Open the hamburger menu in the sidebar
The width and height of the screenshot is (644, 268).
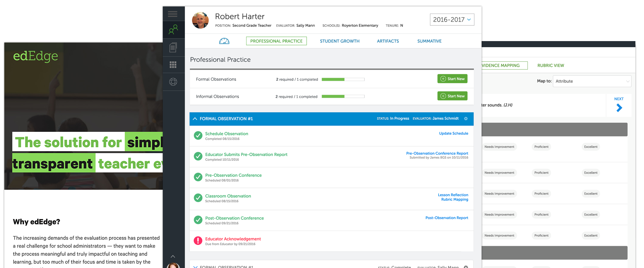pos(173,14)
